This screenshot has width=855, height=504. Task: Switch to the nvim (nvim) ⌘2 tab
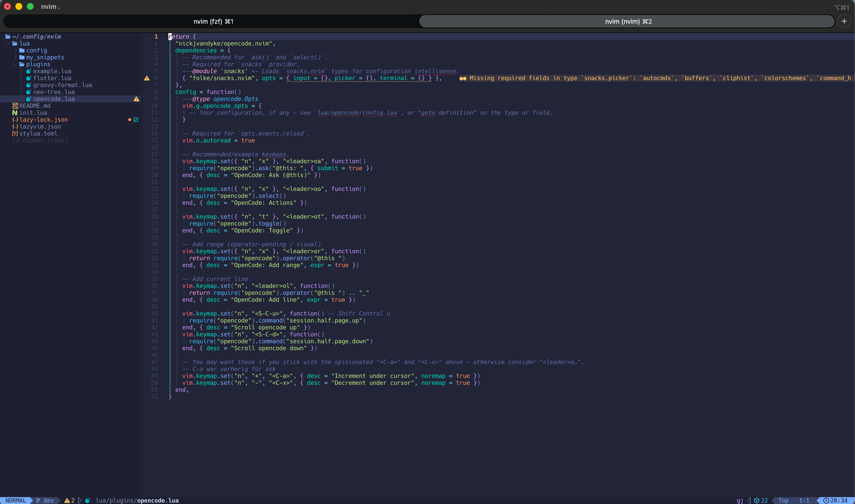pyautogui.click(x=628, y=21)
